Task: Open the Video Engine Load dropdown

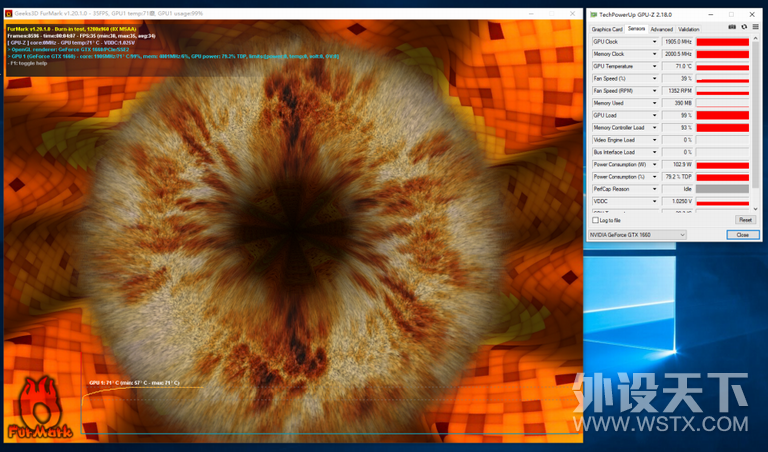Action: pos(654,140)
